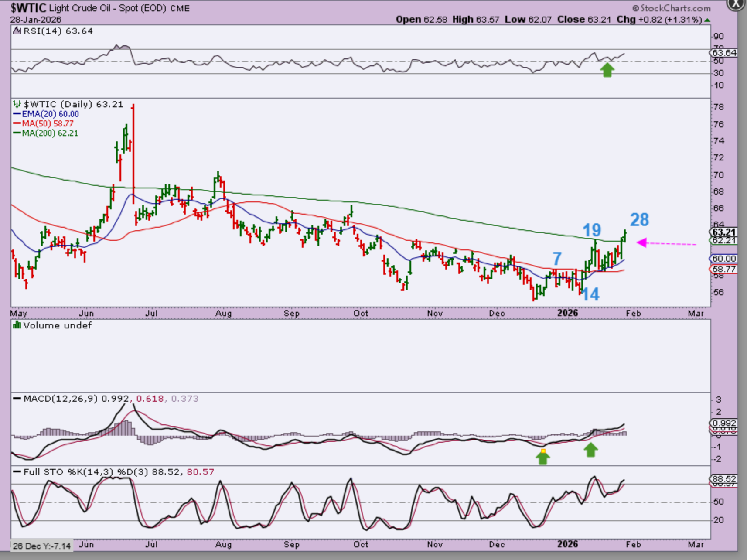
Task: Click the magenta dashed arrow near price 63.21
Action: point(665,243)
